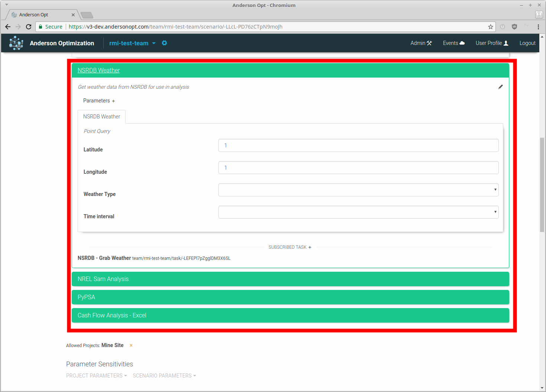546x392 pixels.
Task: Open the Admin menu
Action: 421,43
